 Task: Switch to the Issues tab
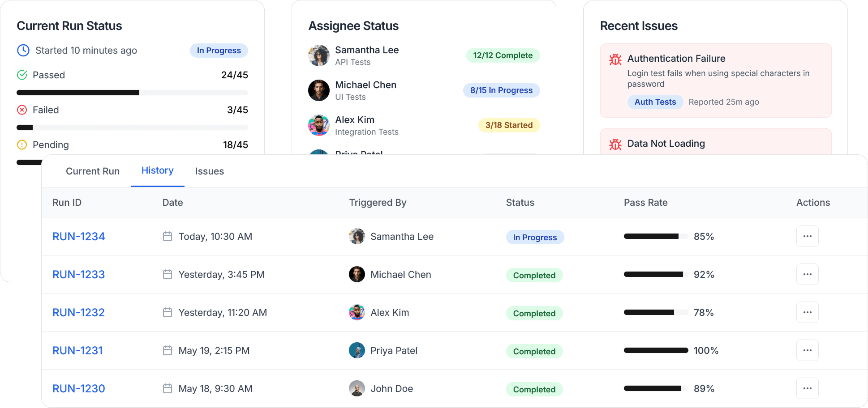pos(209,171)
